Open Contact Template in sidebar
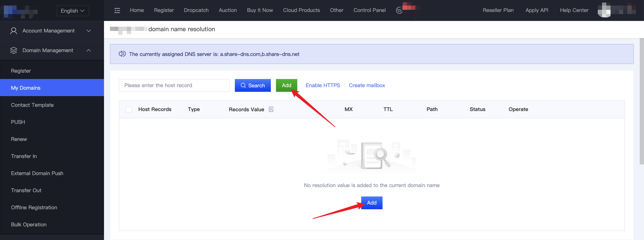 pyautogui.click(x=52, y=105)
